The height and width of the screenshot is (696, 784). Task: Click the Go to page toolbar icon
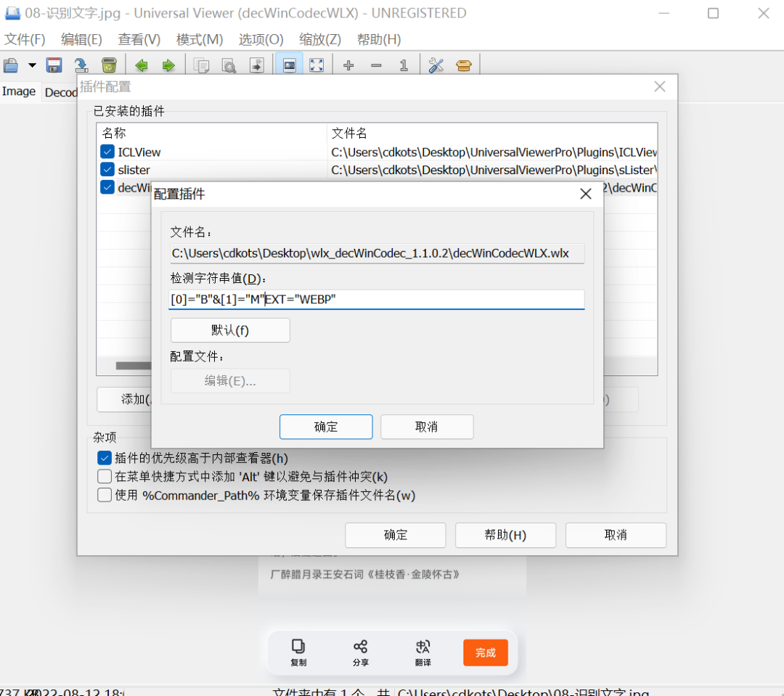click(256, 65)
